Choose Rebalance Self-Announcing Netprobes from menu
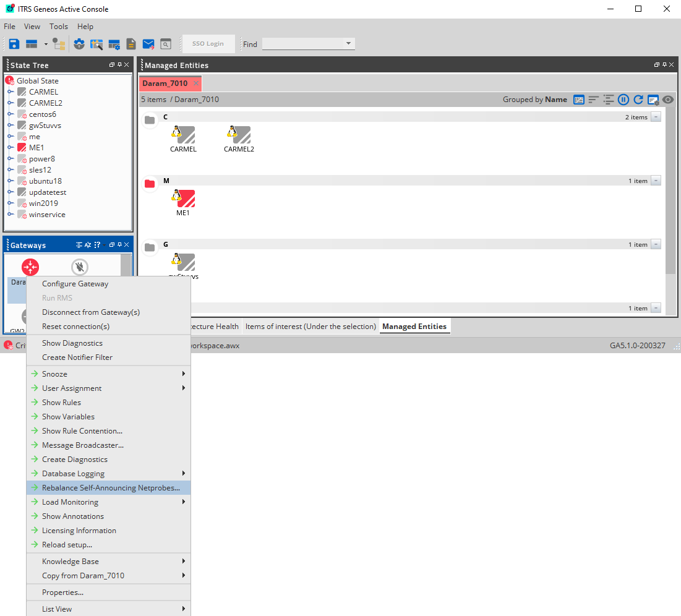Image resolution: width=681 pixels, height=616 pixels. 109,488
